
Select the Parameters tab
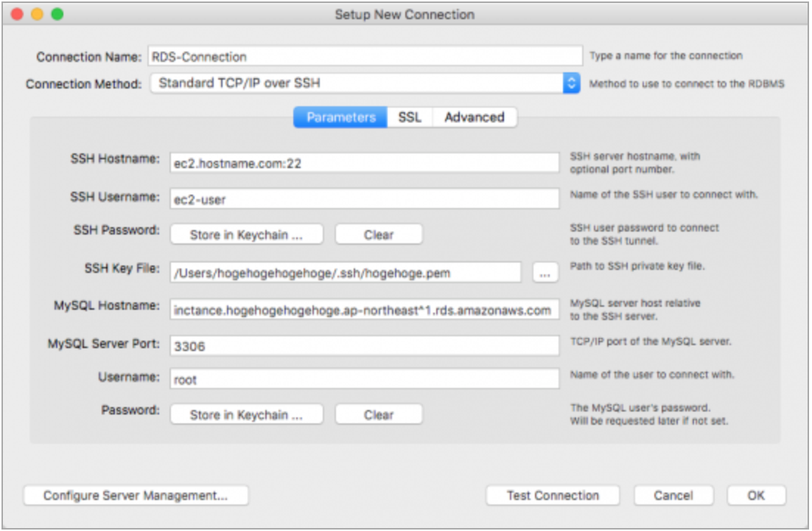pyautogui.click(x=340, y=117)
